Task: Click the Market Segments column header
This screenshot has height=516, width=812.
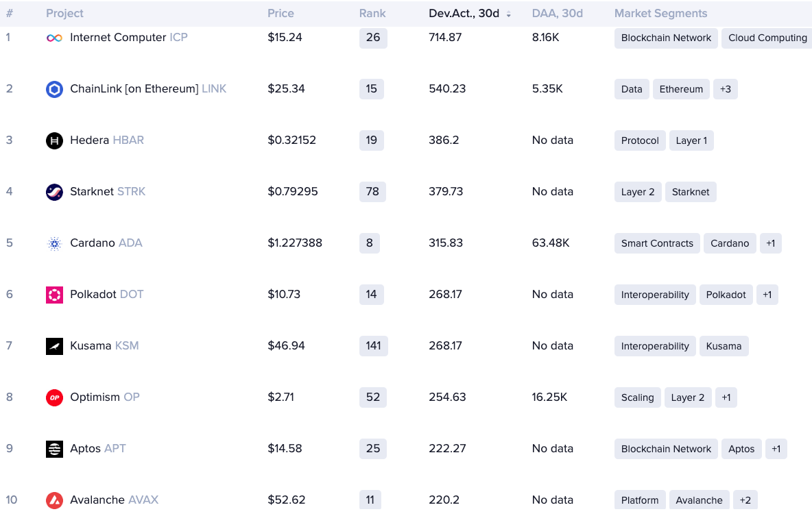Action: 661,14
